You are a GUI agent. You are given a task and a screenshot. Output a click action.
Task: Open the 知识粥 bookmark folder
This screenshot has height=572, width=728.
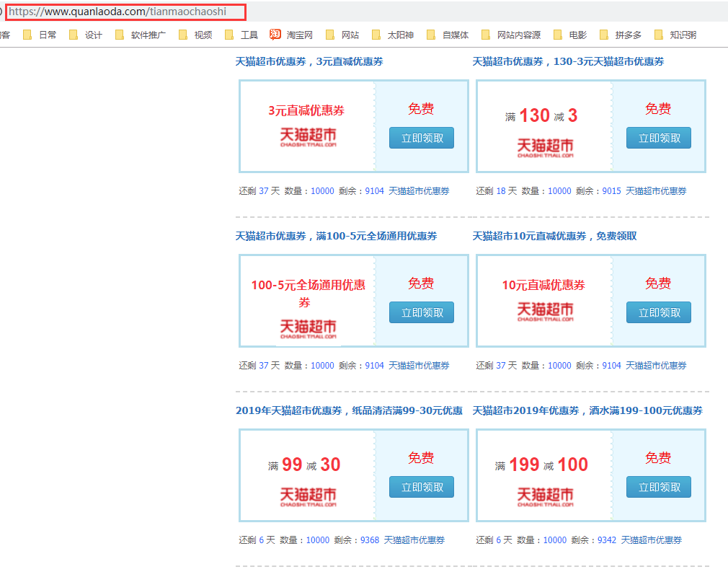tap(675, 35)
